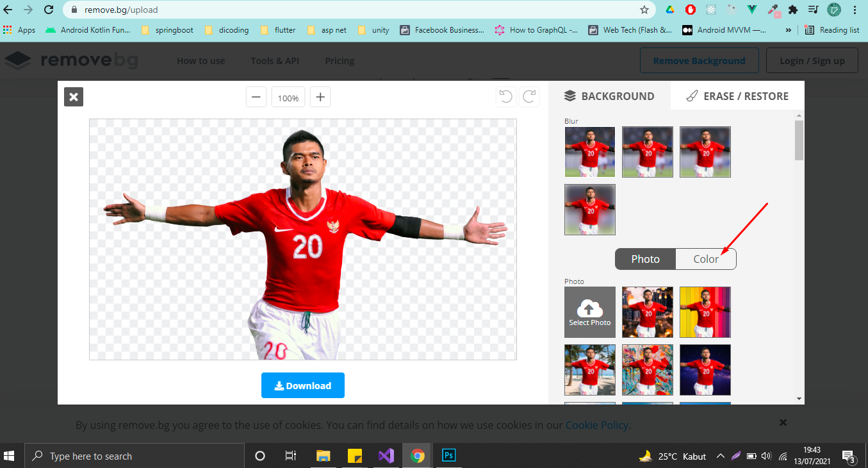
Task: Show hidden system tray icons
Action: (x=720, y=456)
